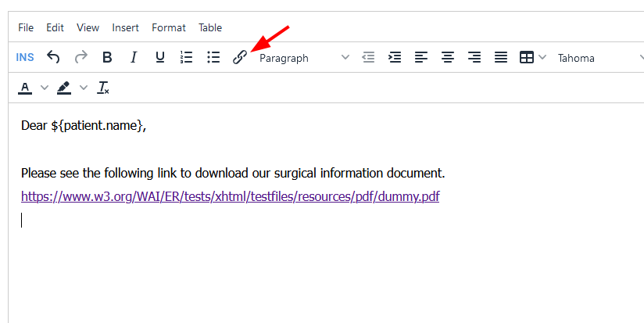Click the increase indent icon
This screenshot has height=323, width=644.
click(x=395, y=57)
